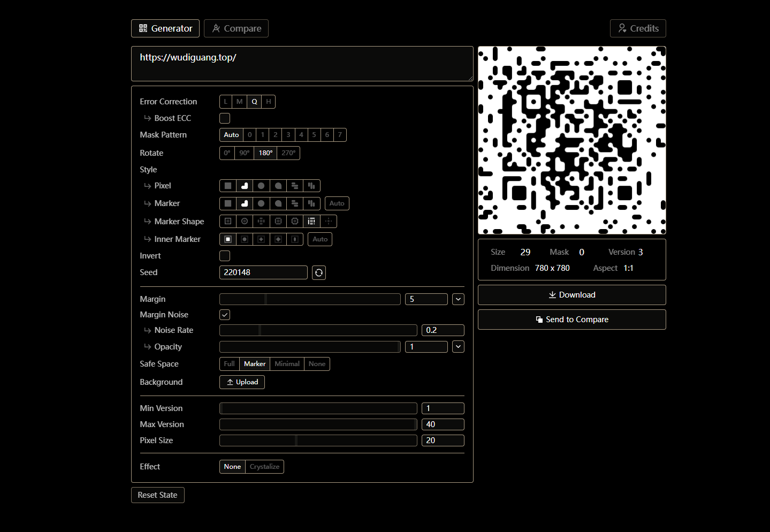Enable the Boost ECC checkbox
770x532 pixels.
[225, 118]
